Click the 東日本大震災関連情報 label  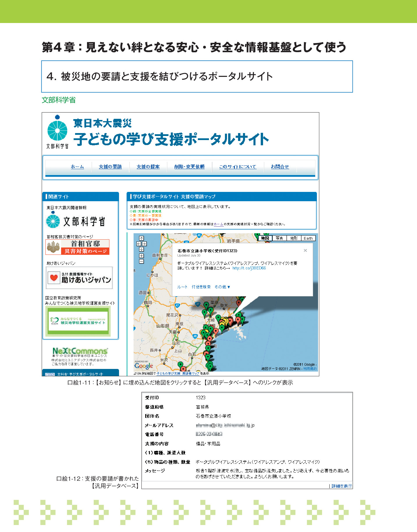(x=67, y=208)
